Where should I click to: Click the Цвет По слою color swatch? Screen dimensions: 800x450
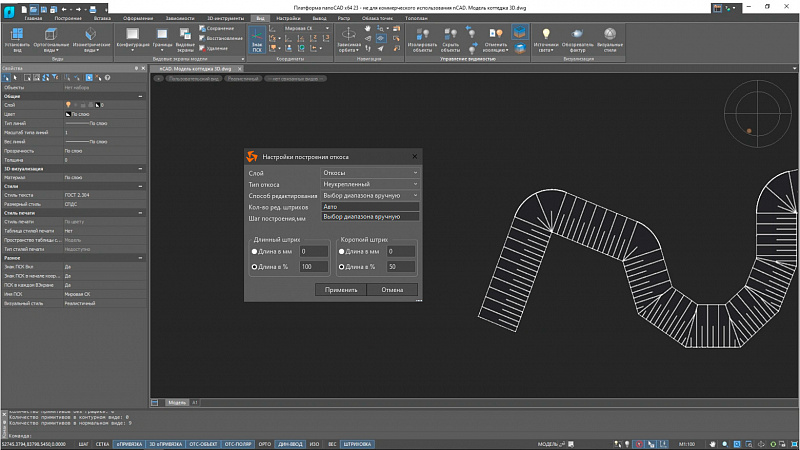pos(68,114)
